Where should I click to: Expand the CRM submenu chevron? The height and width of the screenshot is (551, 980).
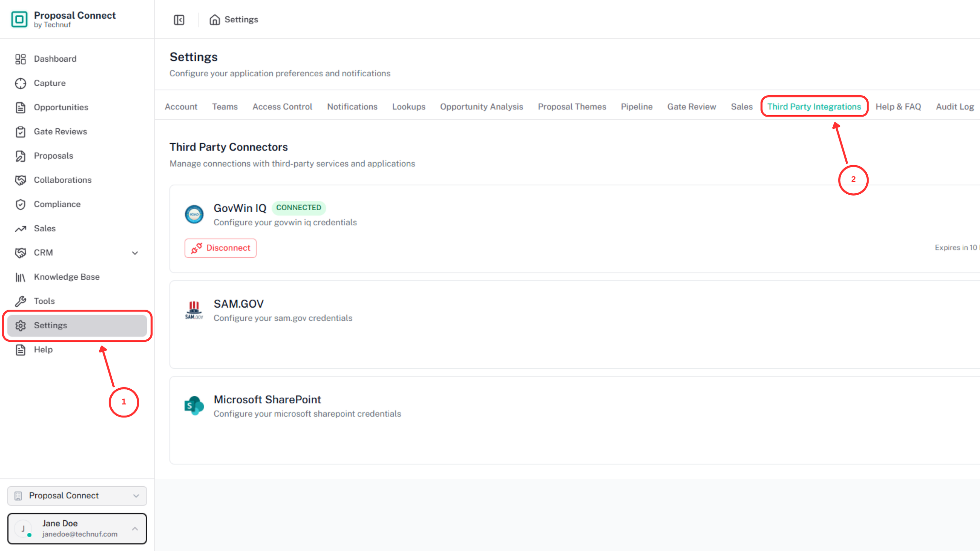coord(135,253)
